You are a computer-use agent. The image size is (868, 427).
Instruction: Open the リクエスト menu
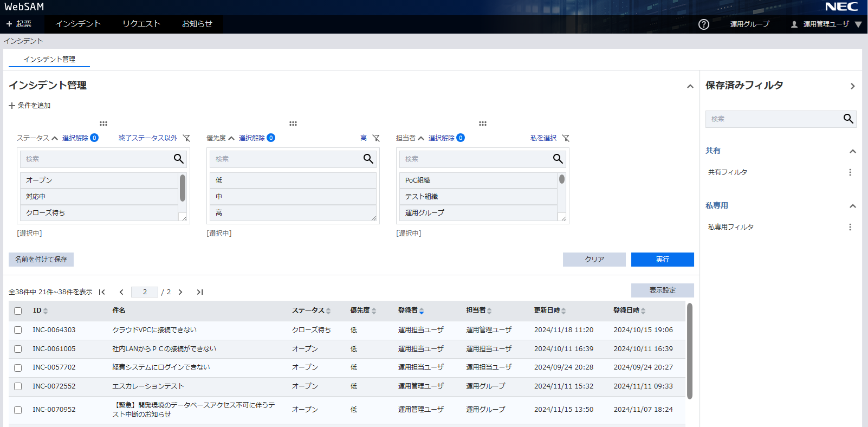click(x=141, y=24)
